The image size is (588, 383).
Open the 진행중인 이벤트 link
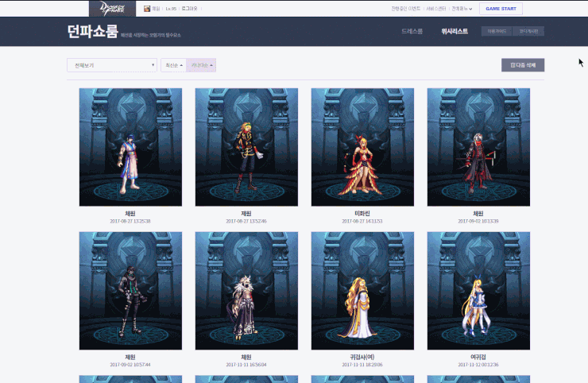[406, 9]
